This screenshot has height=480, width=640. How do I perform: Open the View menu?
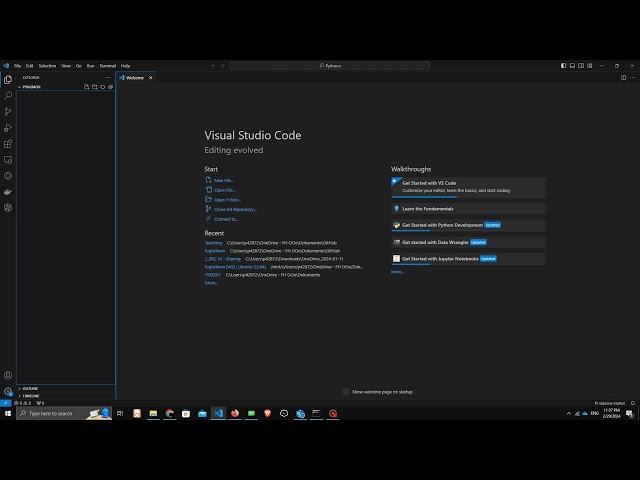click(x=66, y=66)
